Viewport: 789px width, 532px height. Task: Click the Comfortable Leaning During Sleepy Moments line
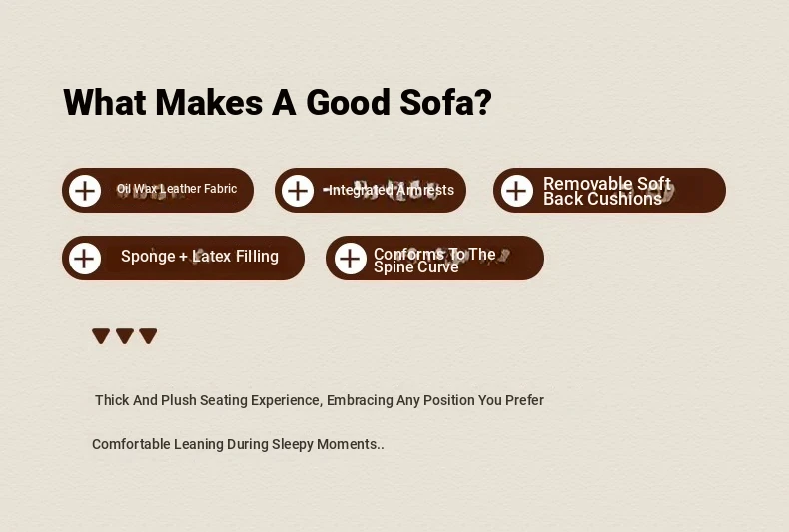(x=238, y=444)
